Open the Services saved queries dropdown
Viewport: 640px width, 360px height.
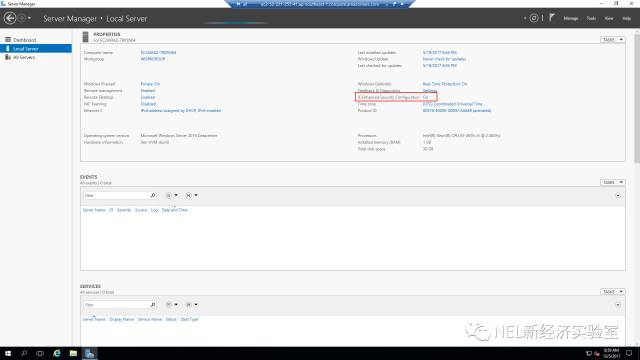click(x=191, y=305)
